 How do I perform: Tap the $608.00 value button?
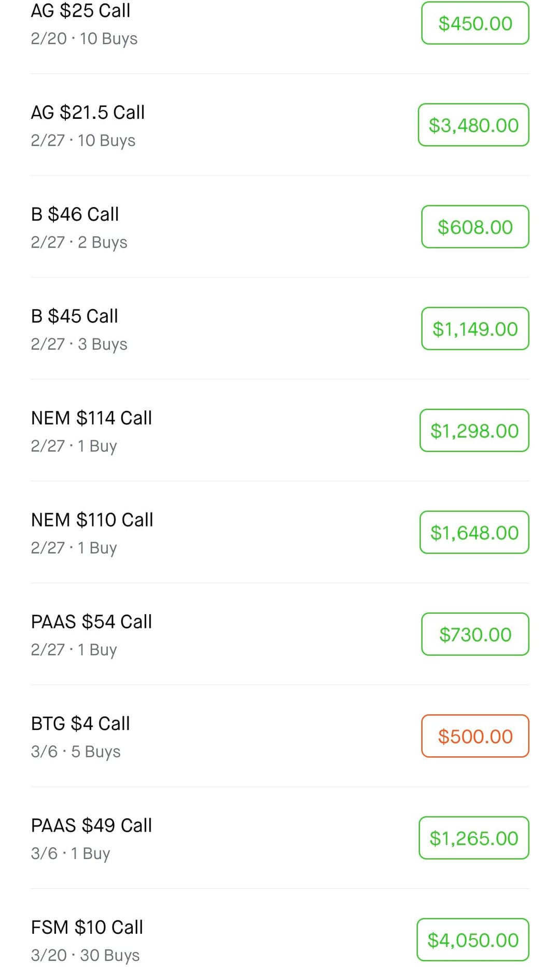[x=475, y=227]
